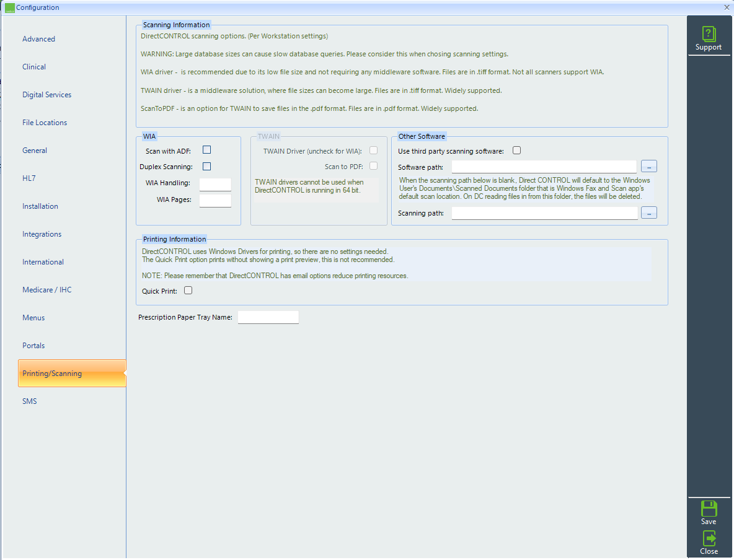Click Prescription Paper Tray Name field

268,317
